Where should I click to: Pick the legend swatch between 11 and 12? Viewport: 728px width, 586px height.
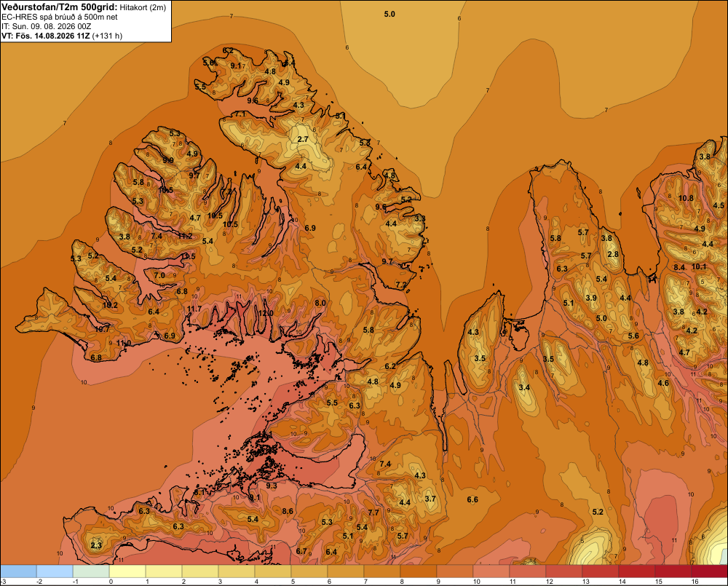point(528,571)
